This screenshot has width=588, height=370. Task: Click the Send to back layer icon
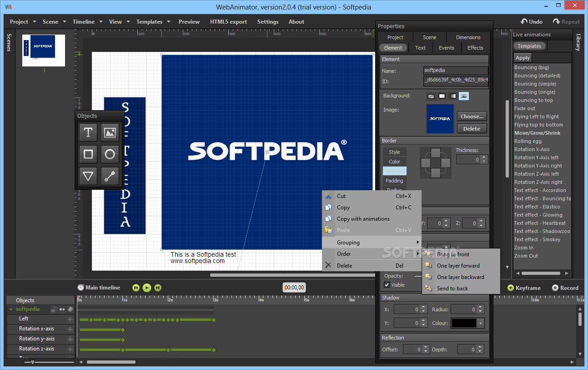[428, 288]
